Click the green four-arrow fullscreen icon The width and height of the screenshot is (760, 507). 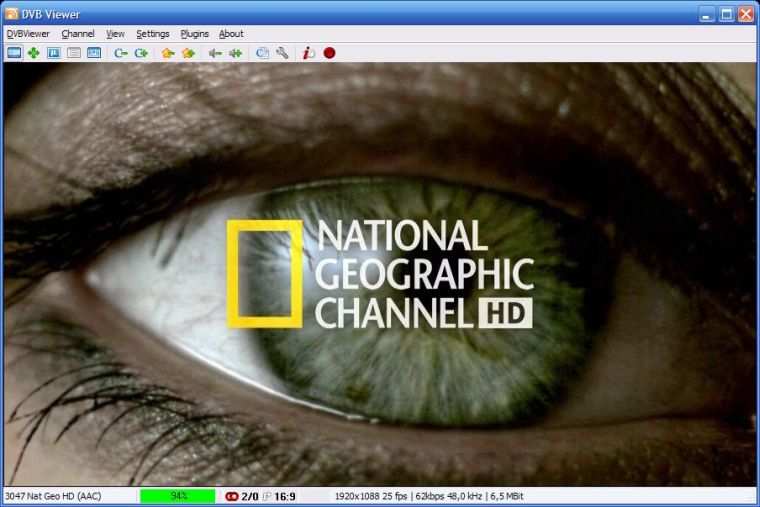tap(34, 53)
